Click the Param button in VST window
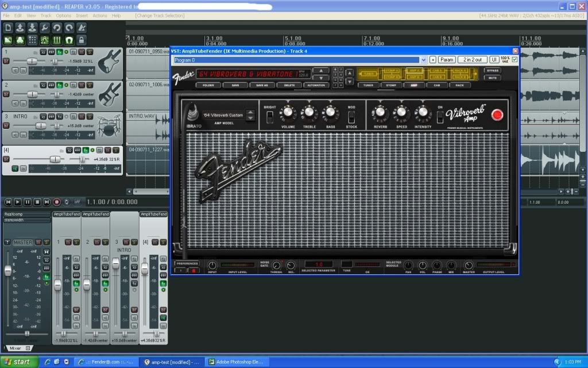Screen dimensions: 588x368 [447, 60]
